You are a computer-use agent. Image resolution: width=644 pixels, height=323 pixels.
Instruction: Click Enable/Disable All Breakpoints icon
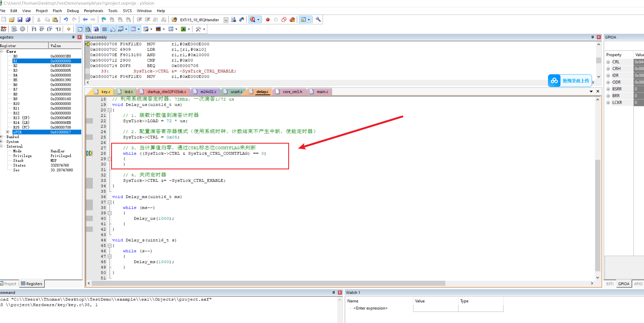[x=284, y=20]
